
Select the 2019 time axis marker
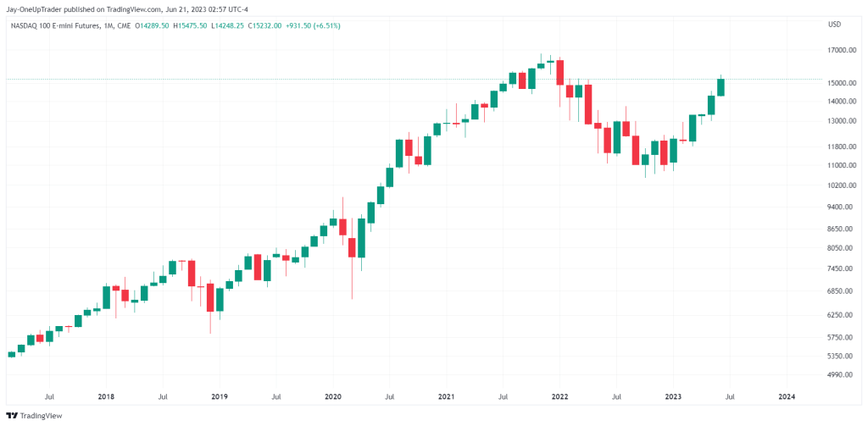pyautogui.click(x=220, y=396)
